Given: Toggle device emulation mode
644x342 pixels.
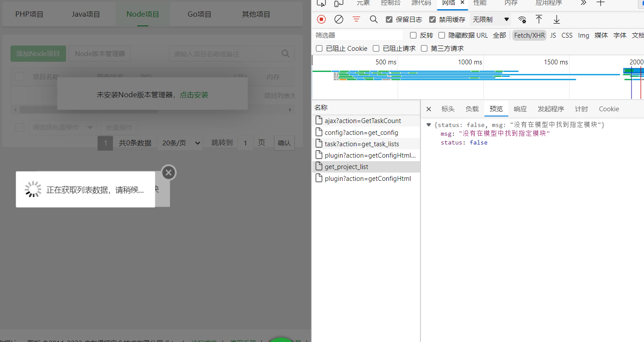Looking at the screenshot, I should (339, 3).
